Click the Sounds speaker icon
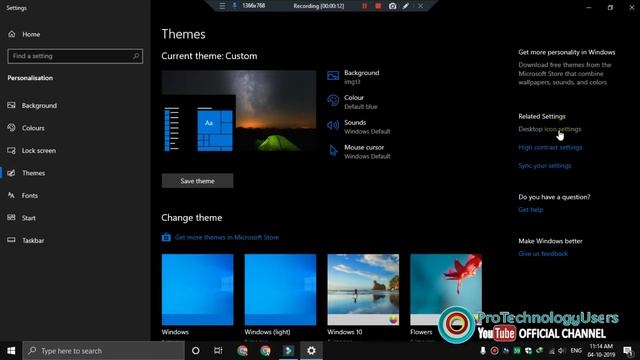Image resolution: width=640 pixels, height=360 pixels. pyautogui.click(x=333, y=125)
